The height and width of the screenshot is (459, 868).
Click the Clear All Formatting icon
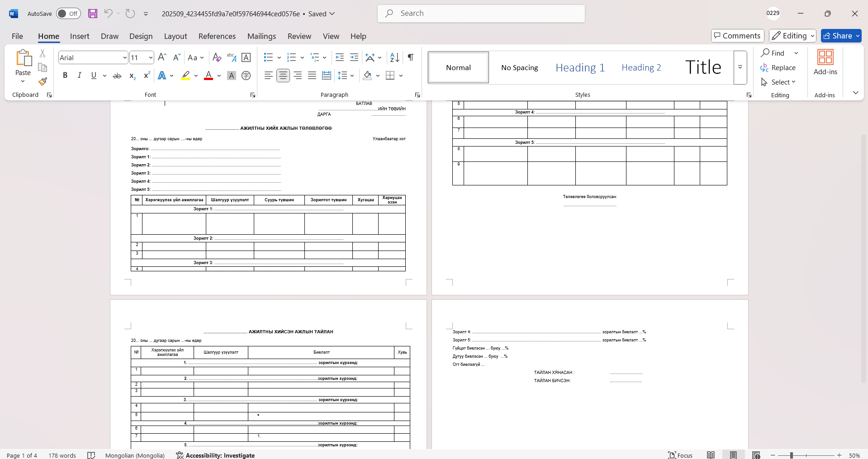pyautogui.click(x=217, y=57)
